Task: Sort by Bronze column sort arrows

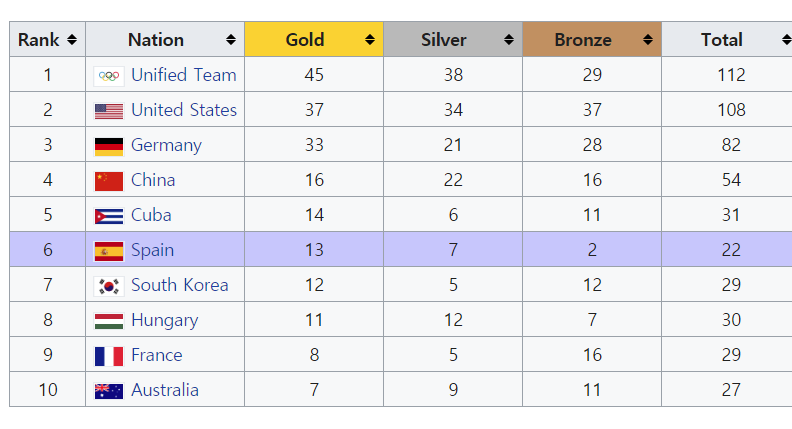Action: (648, 40)
